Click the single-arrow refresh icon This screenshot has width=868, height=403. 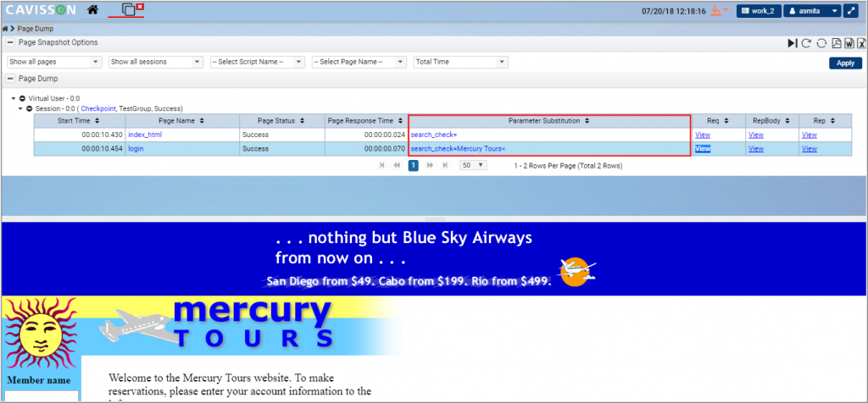806,43
